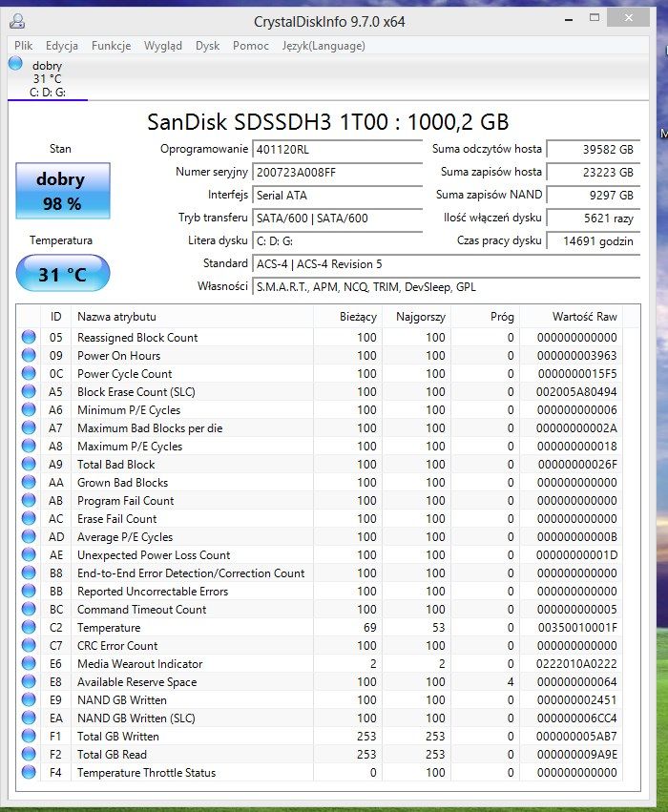Click threshold value 4 of Available Reserve Space
Screen dimensions: 668x812
click(x=511, y=682)
